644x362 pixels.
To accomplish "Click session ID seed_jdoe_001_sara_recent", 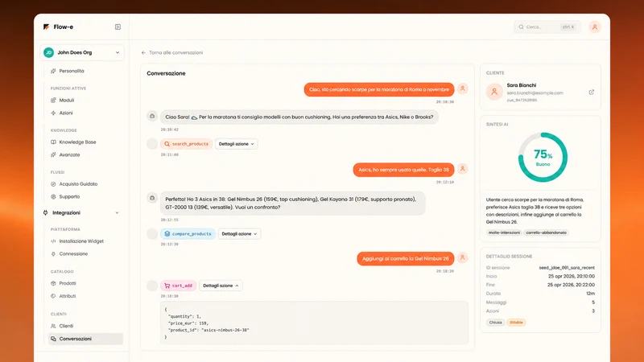I will 567,268.
